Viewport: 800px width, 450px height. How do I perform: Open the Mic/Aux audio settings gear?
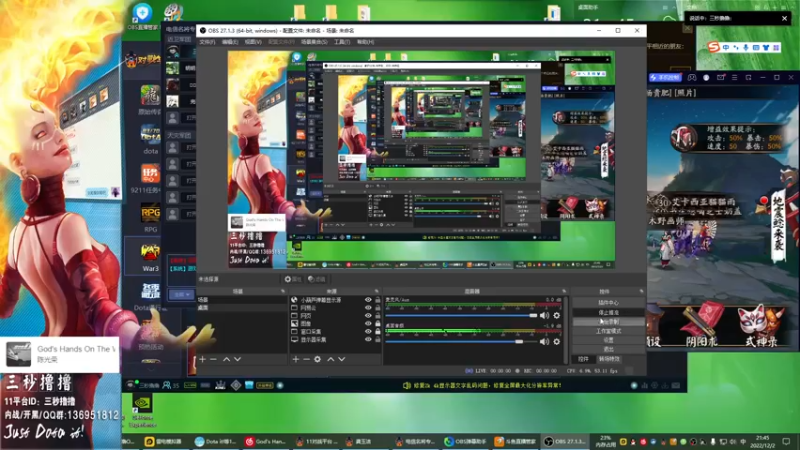557,316
